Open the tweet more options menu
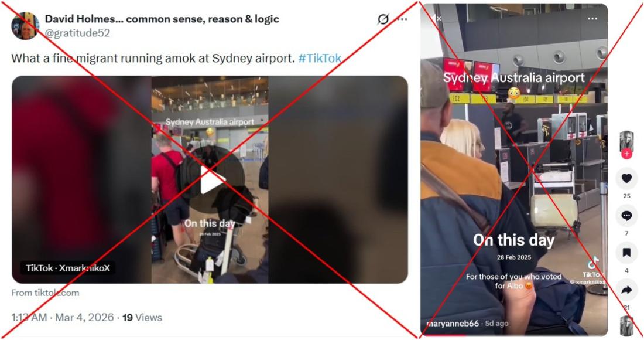Viewport: 644px width, 340px height. (x=403, y=19)
